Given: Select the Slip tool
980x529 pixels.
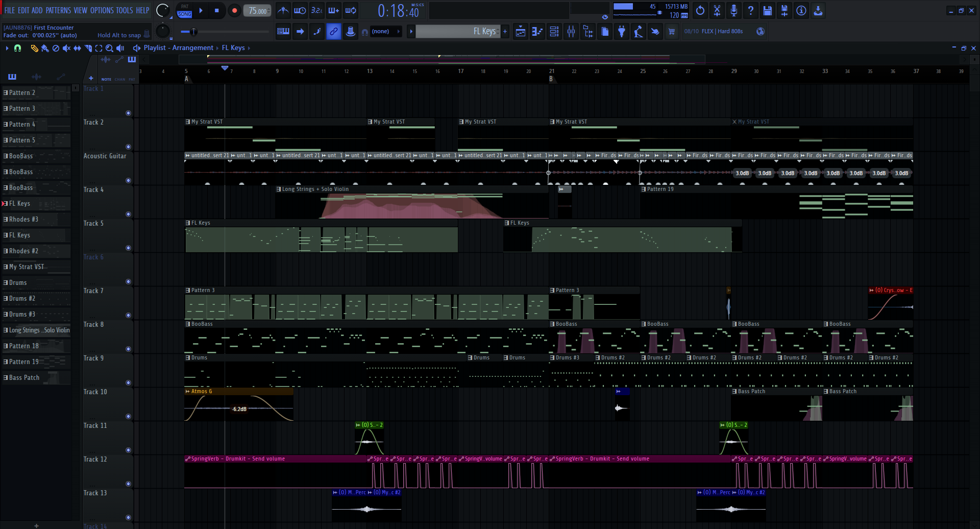Looking at the screenshot, I should (x=77, y=48).
